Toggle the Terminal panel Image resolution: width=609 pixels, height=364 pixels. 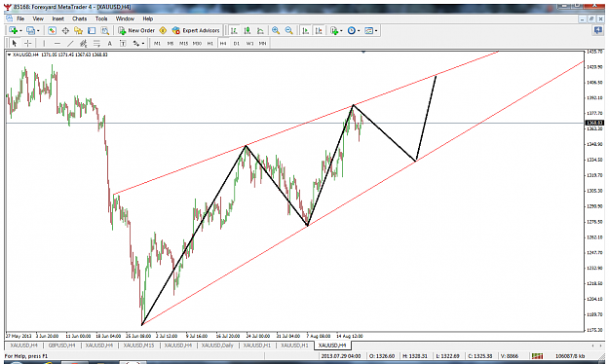click(92, 30)
